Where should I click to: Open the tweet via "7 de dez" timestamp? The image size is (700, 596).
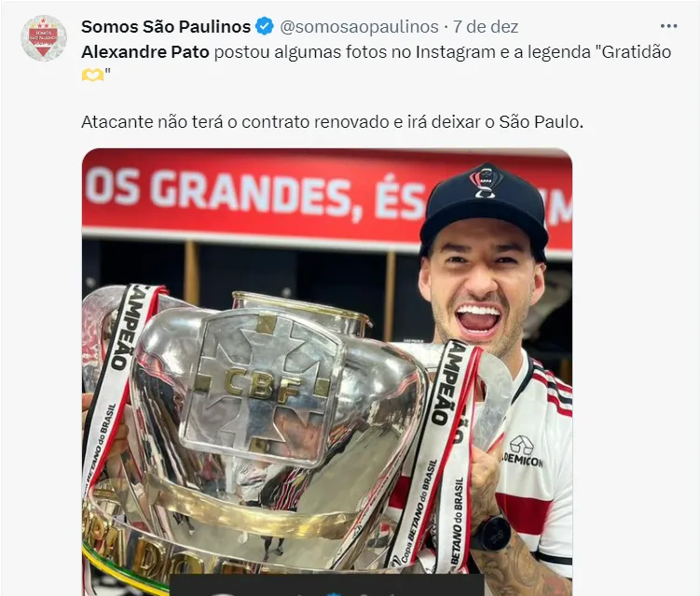pos(486,27)
